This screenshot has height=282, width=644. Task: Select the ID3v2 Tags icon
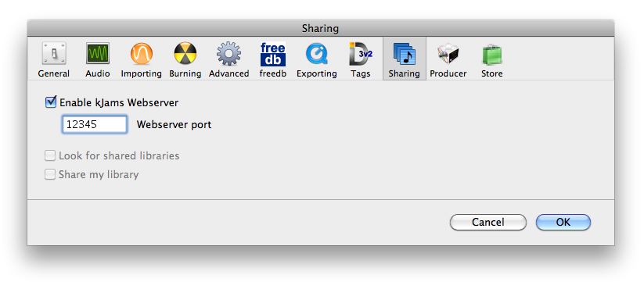click(361, 54)
